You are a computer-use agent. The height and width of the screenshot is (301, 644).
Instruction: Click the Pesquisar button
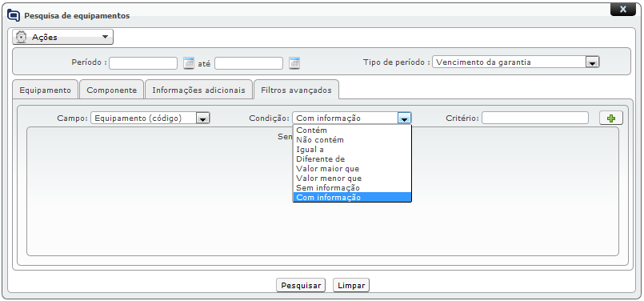coord(301,285)
